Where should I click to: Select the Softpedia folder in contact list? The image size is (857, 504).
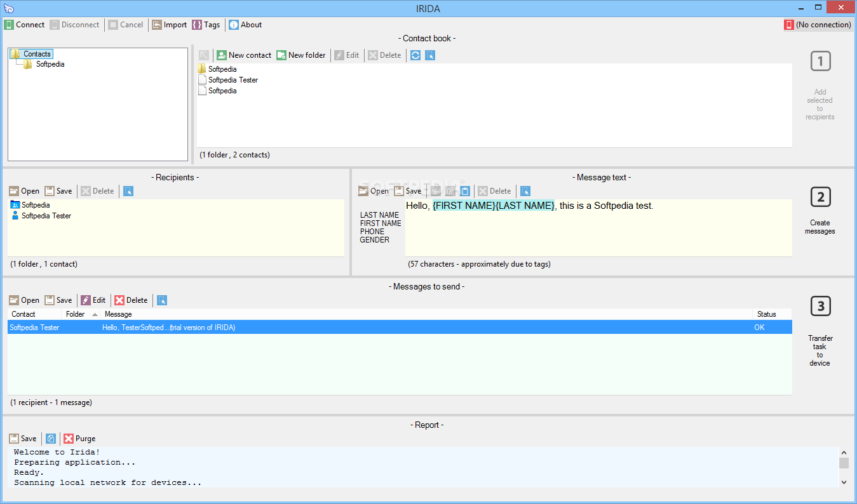217,69
